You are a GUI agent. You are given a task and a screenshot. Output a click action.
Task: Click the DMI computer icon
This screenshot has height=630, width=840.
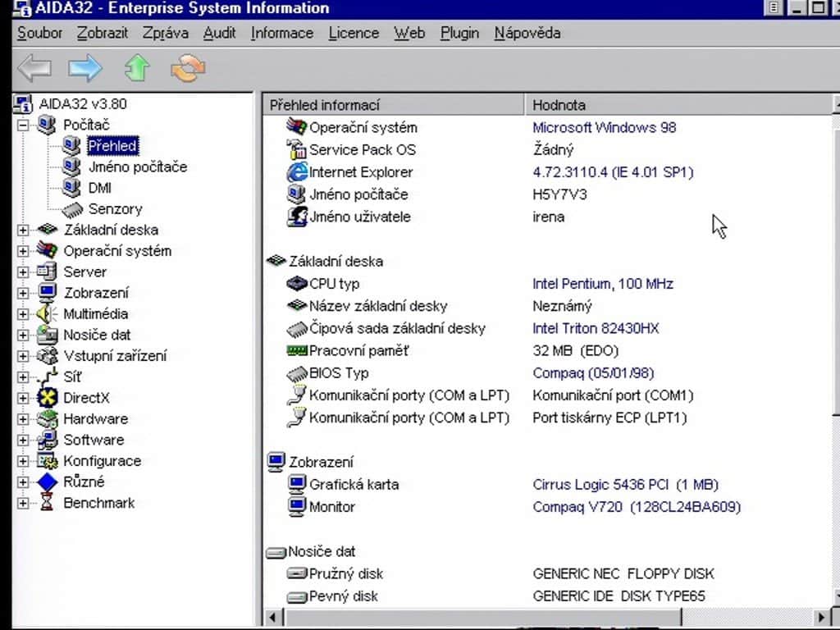click(71, 188)
